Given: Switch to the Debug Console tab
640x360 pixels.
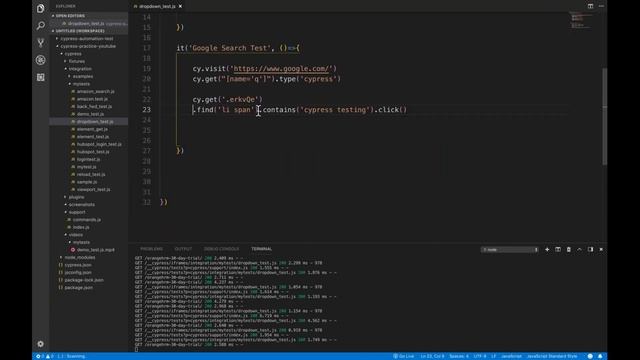Looking at the screenshot, I should [221, 249].
